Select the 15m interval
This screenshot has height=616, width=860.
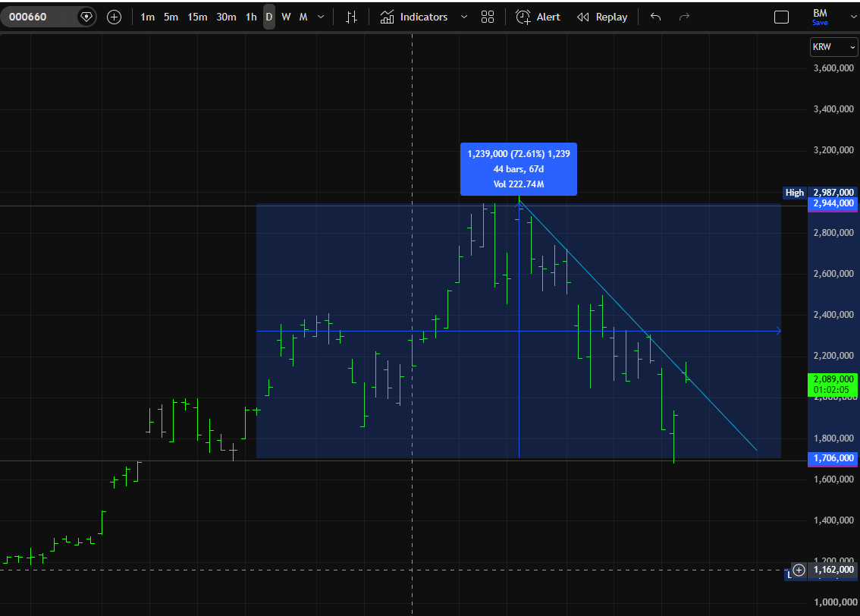[197, 17]
